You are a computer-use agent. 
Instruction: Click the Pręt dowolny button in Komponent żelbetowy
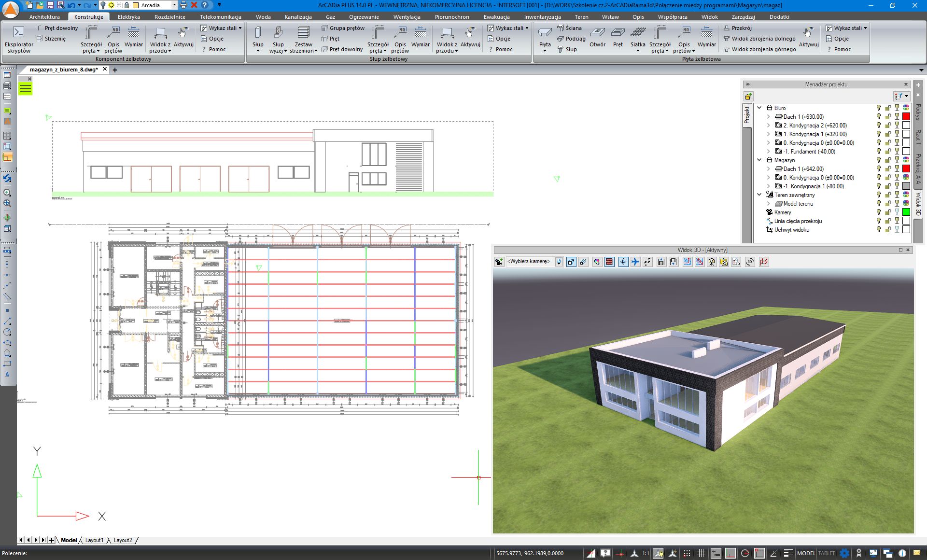pyautogui.click(x=57, y=28)
